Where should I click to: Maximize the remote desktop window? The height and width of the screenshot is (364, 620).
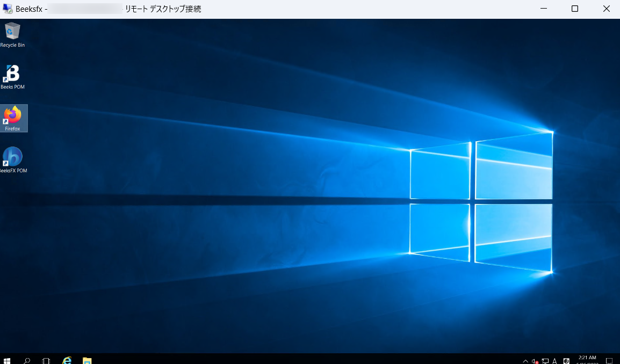pyautogui.click(x=575, y=9)
